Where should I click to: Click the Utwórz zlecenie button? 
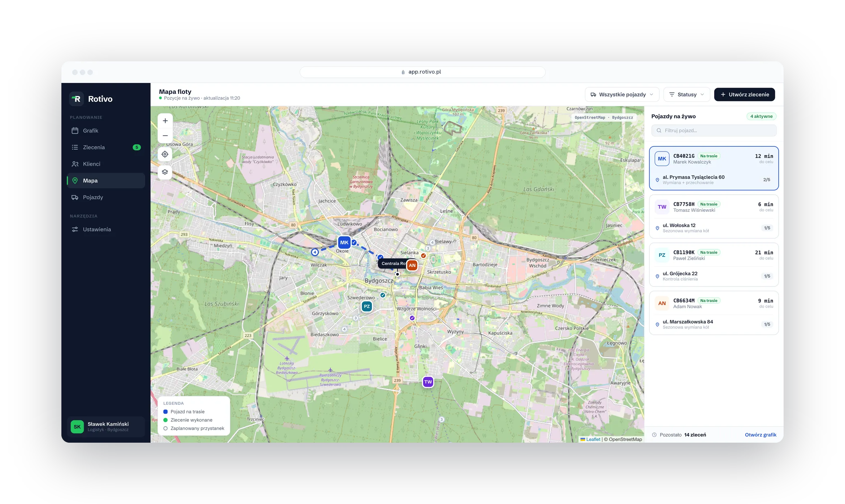(744, 95)
